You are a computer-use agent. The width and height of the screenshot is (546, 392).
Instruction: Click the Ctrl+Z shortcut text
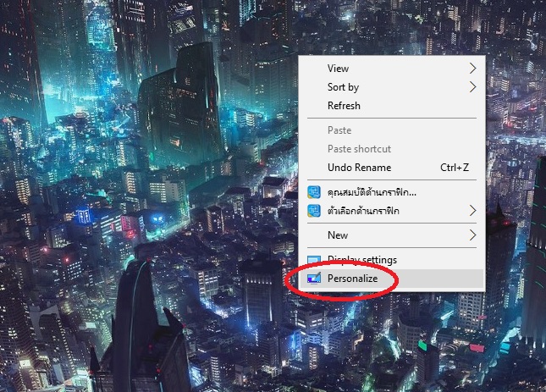click(455, 168)
